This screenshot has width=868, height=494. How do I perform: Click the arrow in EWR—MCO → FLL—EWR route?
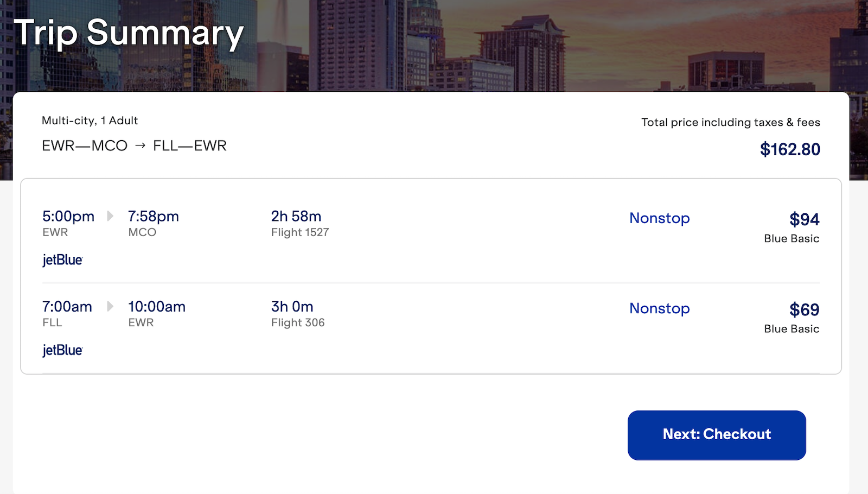141,145
